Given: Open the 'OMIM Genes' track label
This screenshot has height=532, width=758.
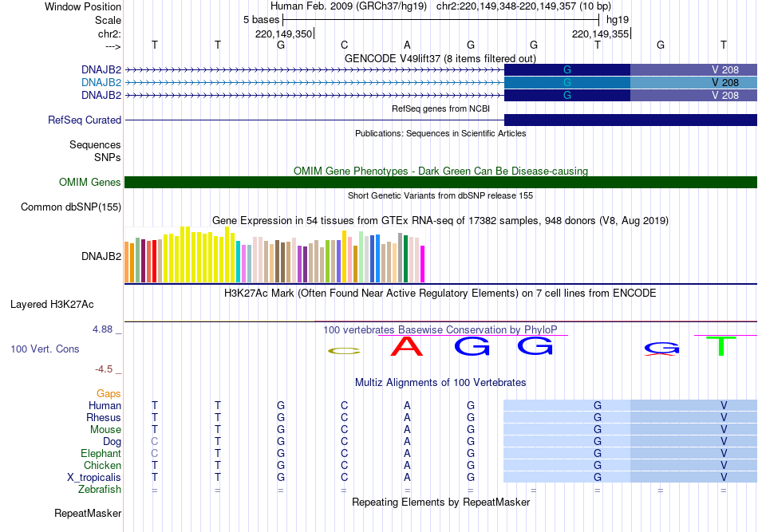Looking at the screenshot, I should pyautogui.click(x=90, y=182).
